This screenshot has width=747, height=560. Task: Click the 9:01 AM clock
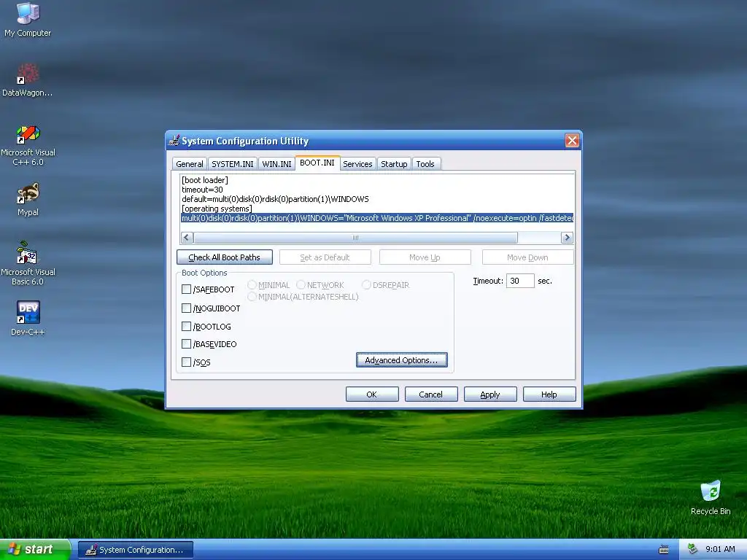[x=720, y=549]
